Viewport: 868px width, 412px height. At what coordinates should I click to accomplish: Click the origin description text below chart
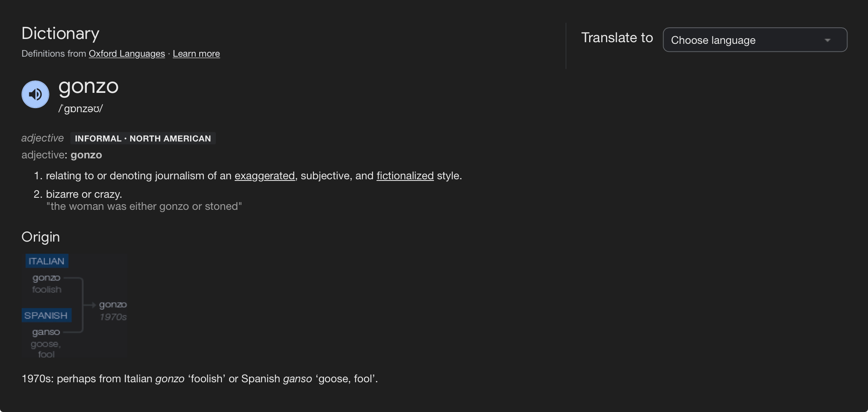[x=200, y=379]
